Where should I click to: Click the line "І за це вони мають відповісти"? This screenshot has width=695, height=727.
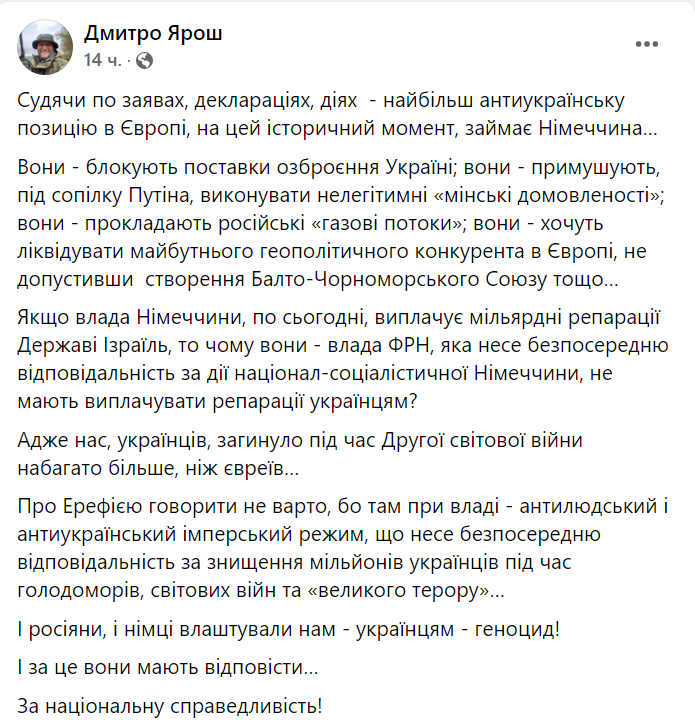[168, 668]
